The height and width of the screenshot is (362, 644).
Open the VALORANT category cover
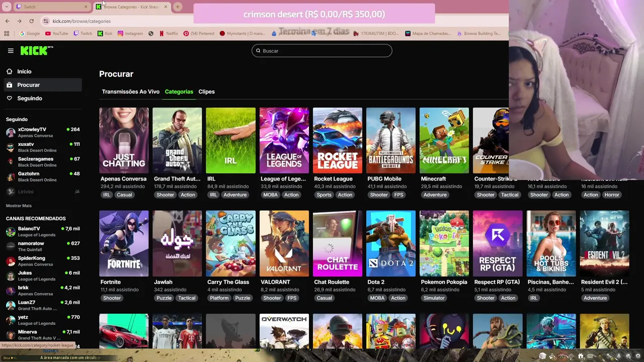[284, 243]
